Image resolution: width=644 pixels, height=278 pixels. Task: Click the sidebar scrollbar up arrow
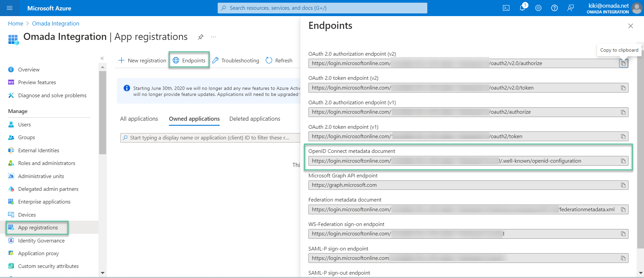click(102, 67)
